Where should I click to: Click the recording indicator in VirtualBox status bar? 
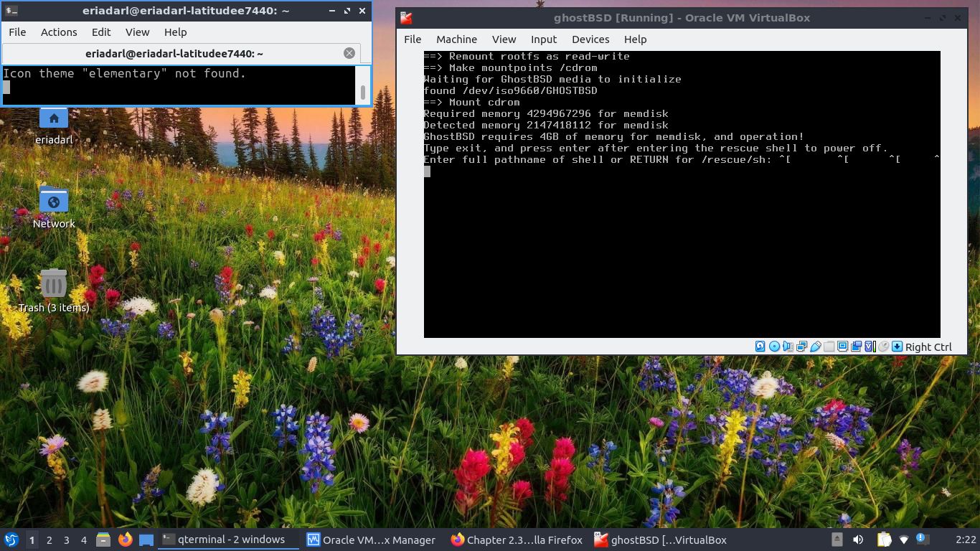(x=856, y=347)
